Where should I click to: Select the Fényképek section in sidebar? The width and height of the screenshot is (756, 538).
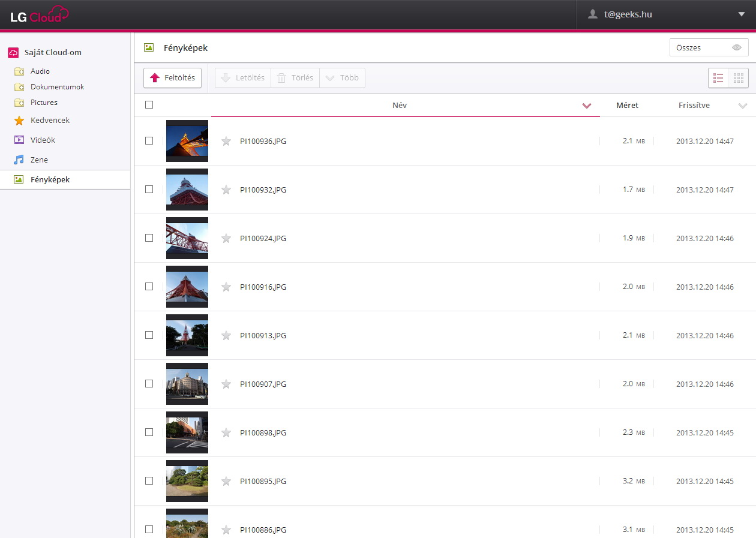tap(65, 180)
